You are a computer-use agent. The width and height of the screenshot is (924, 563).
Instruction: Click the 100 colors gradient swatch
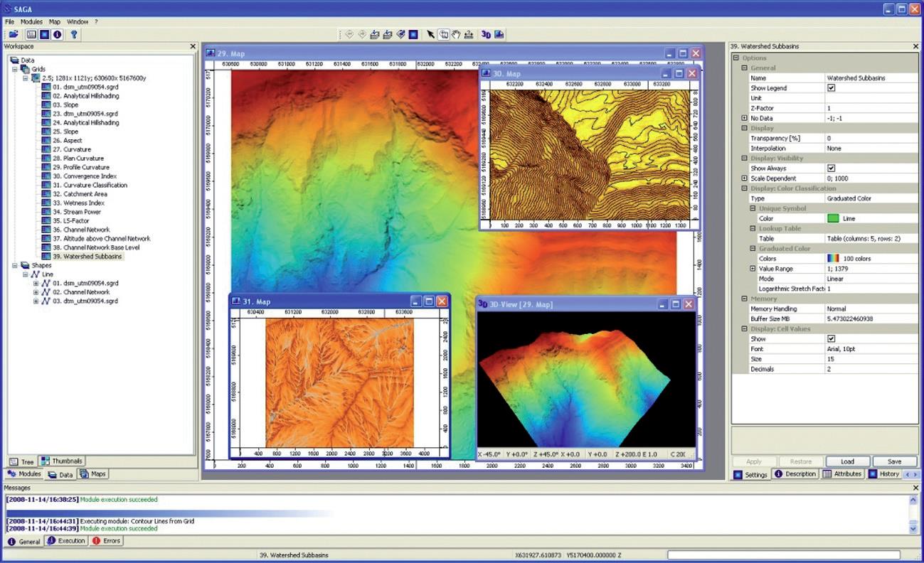pyautogui.click(x=833, y=259)
